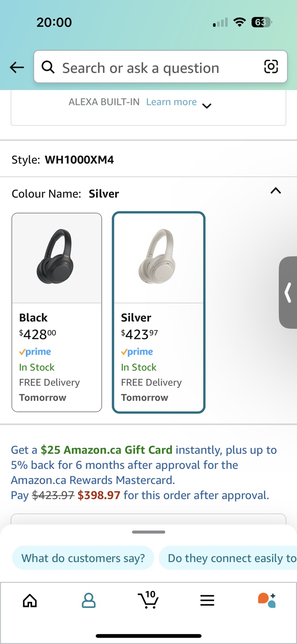Select the Silver colour option
Viewport: 297px width, 644px height.
(x=159, y=312)
